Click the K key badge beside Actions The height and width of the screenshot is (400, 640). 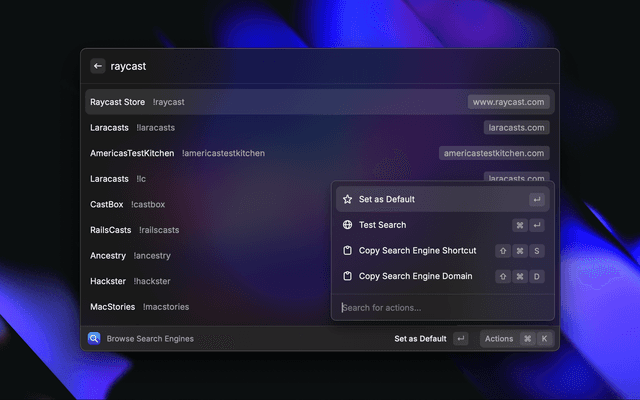pyautogui.click(x=544, y=339)
